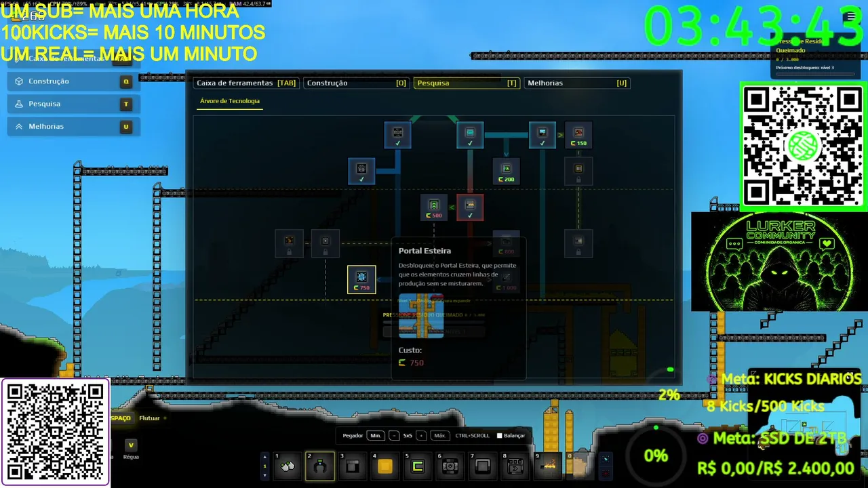Screen dimensions: 868x488
Task: Open the hamburger menu at top right
Action: click(851, 17)
